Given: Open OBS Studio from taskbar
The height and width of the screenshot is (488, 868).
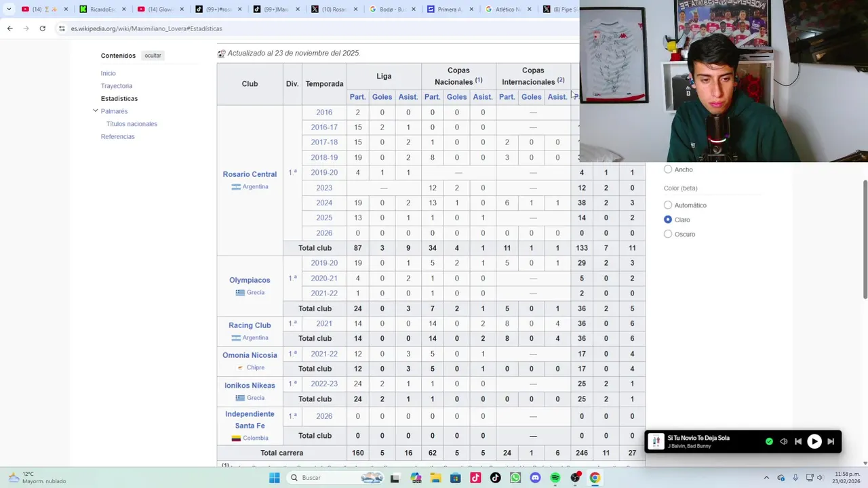Looking at the screenshot, I should (575, 478).
